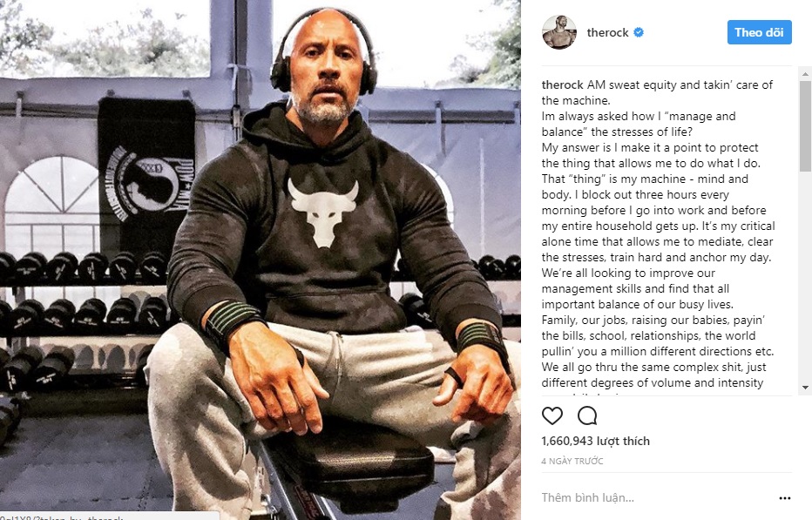Image resolution: width=812 pixels, height=520 pixels.
Task: Click the blue verified badge next to therock
Action: point(639,33)
